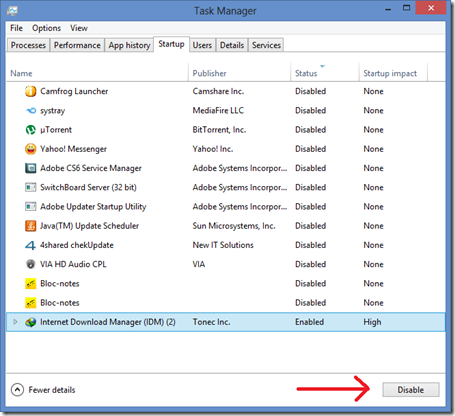Click the Disable button

click(x=411, y=390)
